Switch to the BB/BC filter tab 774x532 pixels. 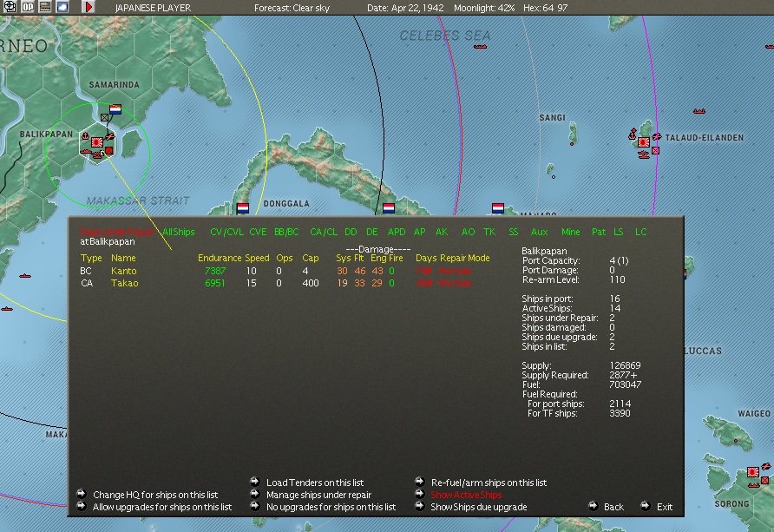coord(286,232)
